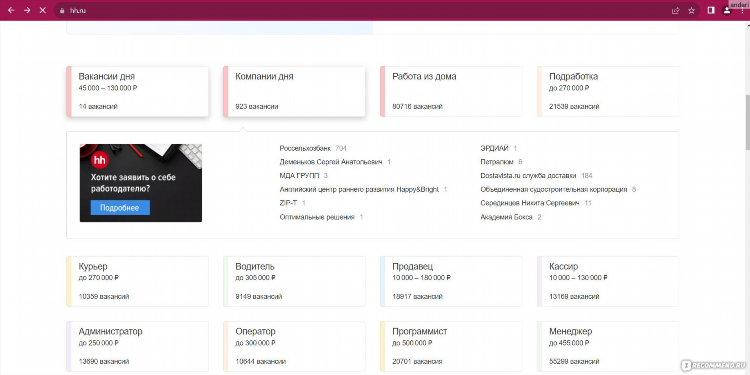The image size is (750, 375).
Task: Open the Программист vacancies card
Action: [x=451, y=346]
